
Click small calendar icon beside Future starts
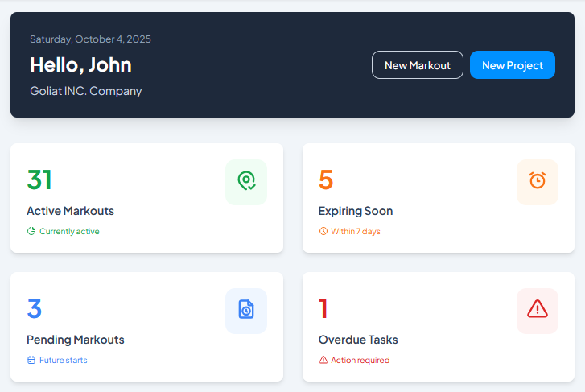tap(31, 360)
